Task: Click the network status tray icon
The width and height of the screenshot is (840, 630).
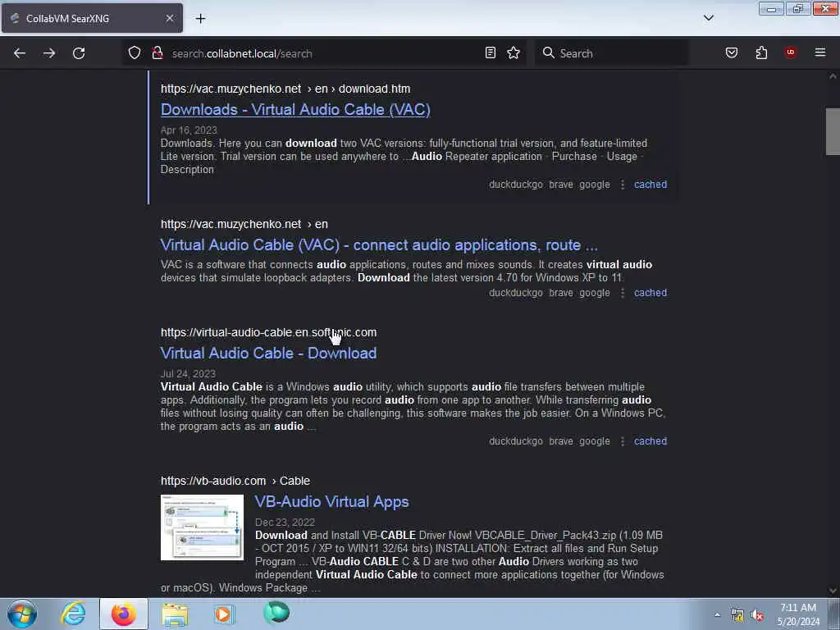Action: [x=737, y=615]
